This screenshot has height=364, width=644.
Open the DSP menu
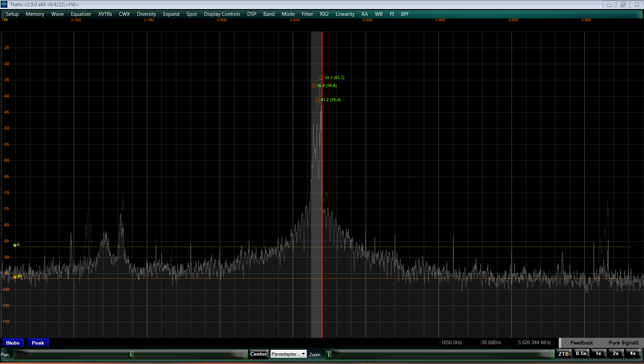pos(250,14)
